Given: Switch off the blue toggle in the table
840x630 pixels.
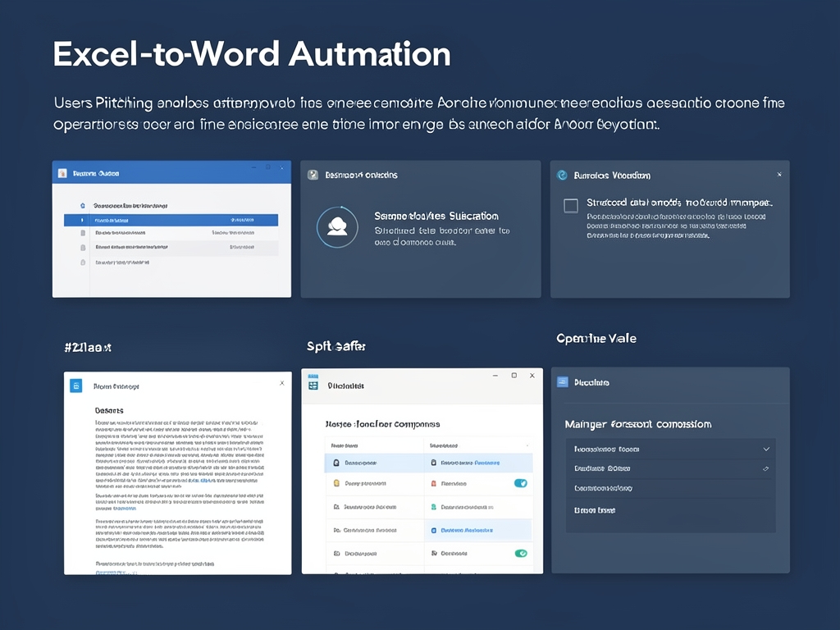Looking at the screenshot, I should (521, 483).
